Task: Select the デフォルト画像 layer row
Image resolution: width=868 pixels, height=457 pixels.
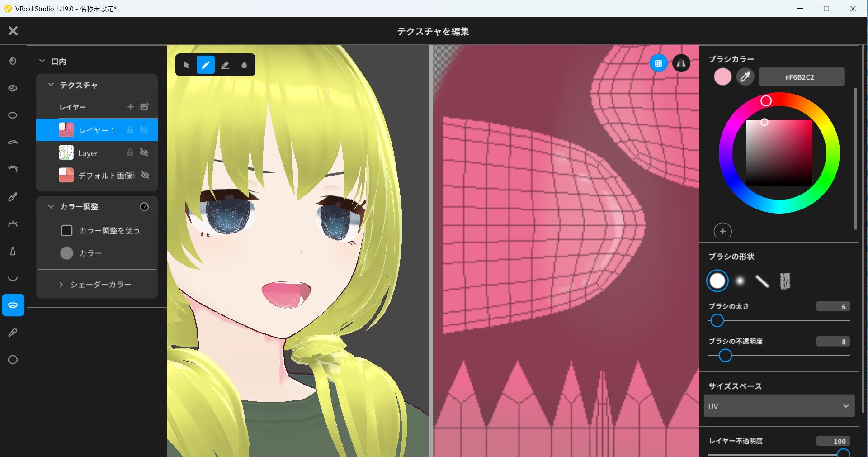Action: 97,175
